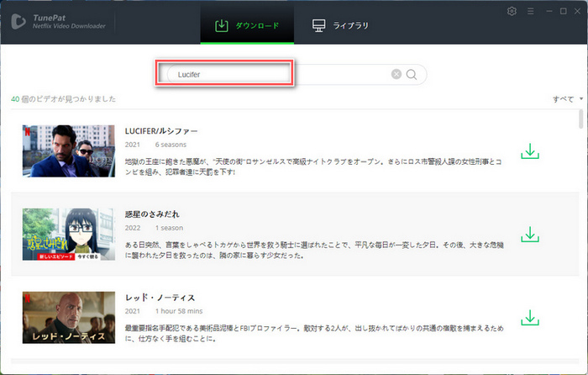Image resolution: width=588 pixels, height=375 pixels.
Task: Open the すべて filter dropdown
Action: [567, 99]
